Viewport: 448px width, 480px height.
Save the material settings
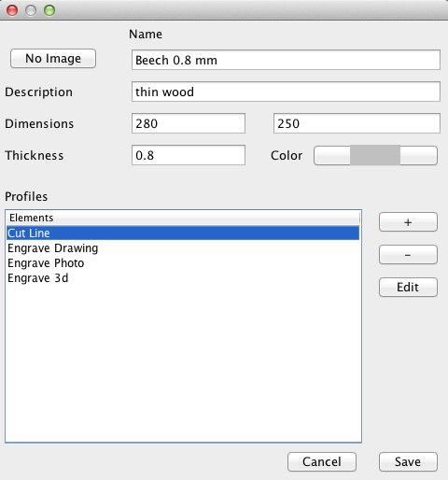[408, 461]
